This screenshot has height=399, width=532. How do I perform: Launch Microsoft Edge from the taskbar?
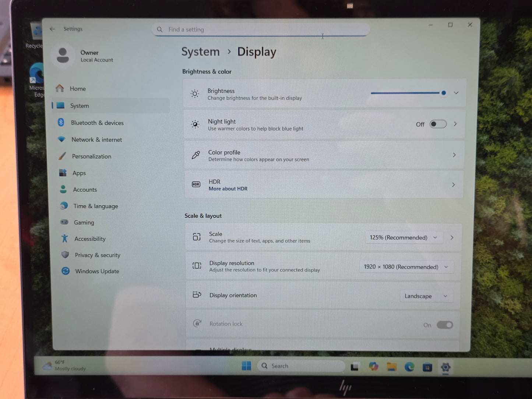tap(409, 367)
